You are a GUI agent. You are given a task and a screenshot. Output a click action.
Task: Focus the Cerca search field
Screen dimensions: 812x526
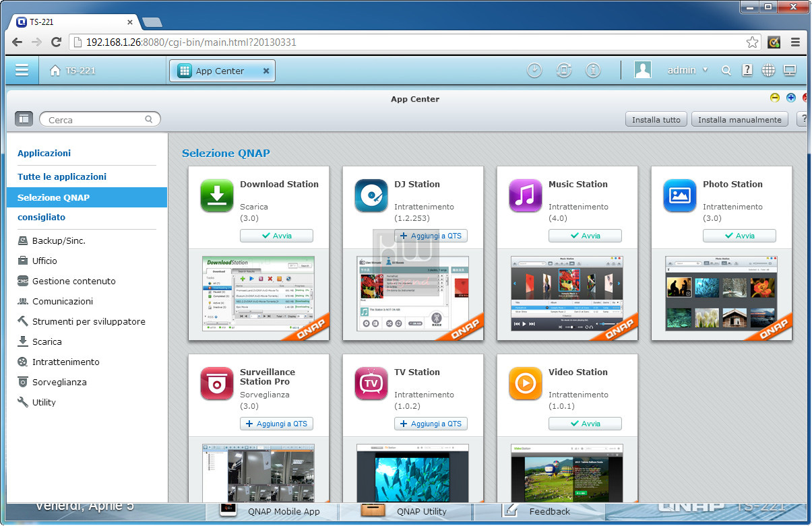pos(100,120)
